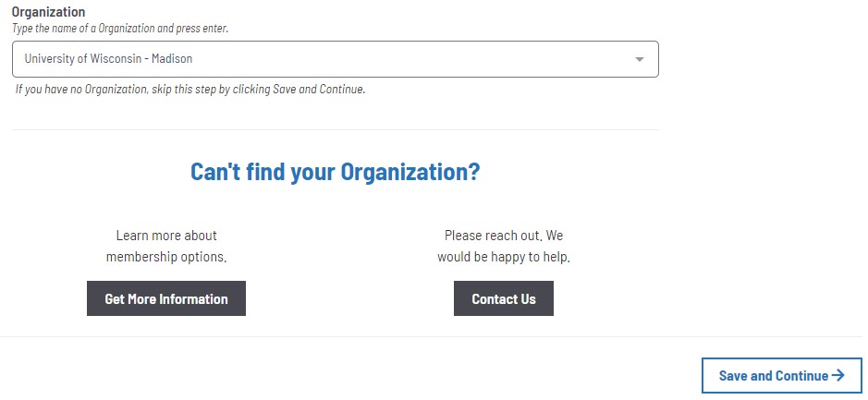Click the 'Learn more about' text line

pyautogui.click(x=166, y=236)
